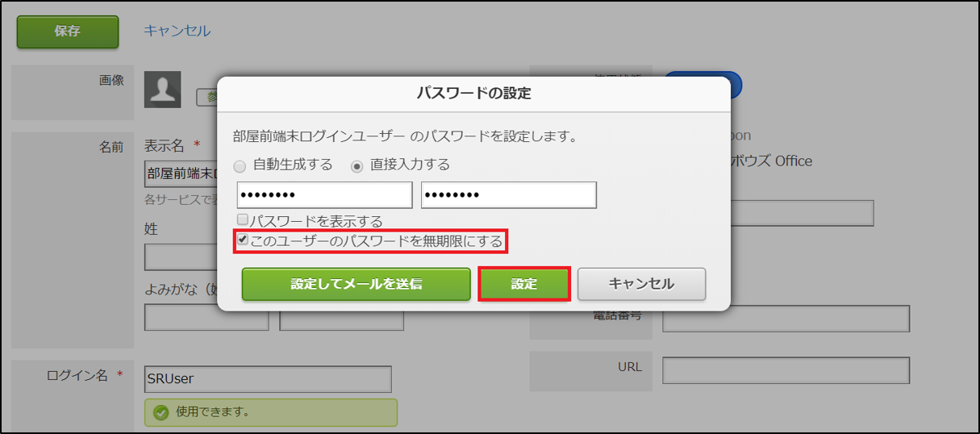Click the 姓 input field
This screenshot has width=980, height=434.
pos(180,257)
